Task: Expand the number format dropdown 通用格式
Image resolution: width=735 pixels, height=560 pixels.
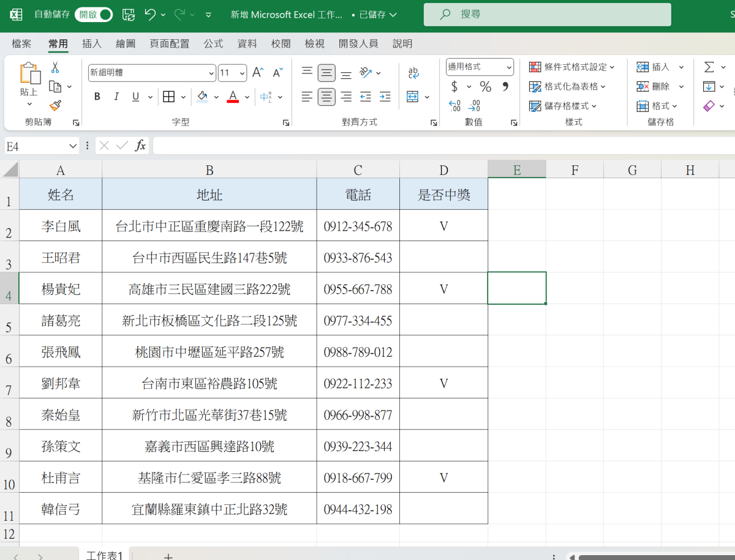Action: [x=509, y=67]
